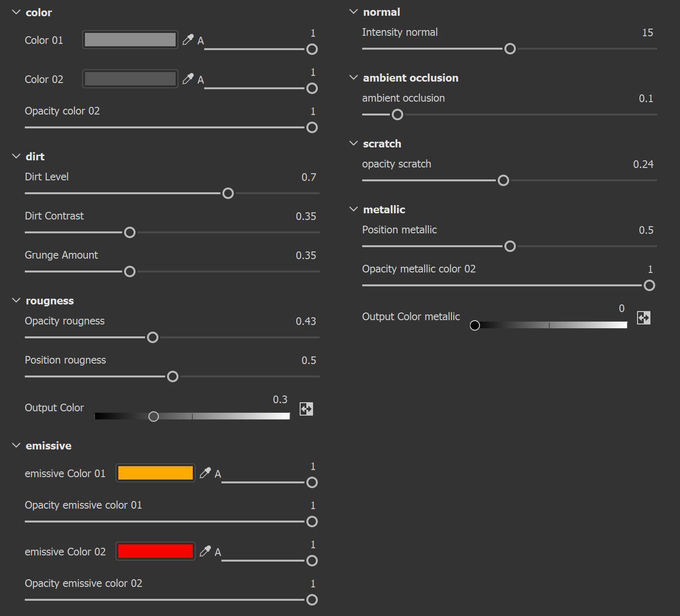Click the Dirt Contrast value 0.35
Screen dimensions: 680x616
coord(306,216)
